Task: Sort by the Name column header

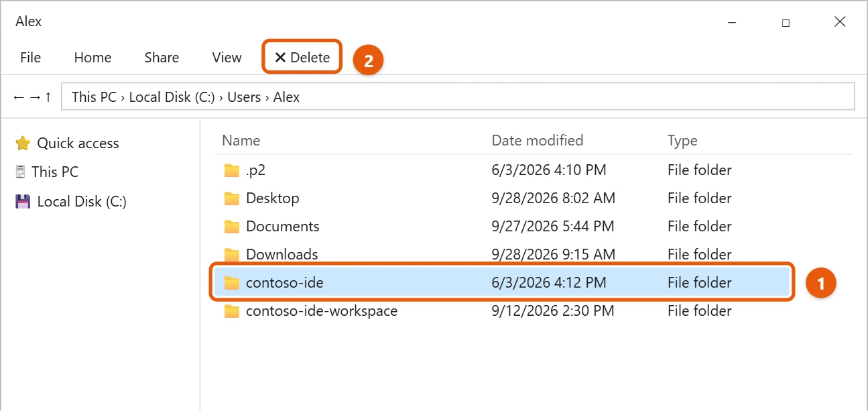Action: pyautogui.click(x=241, y=141)
